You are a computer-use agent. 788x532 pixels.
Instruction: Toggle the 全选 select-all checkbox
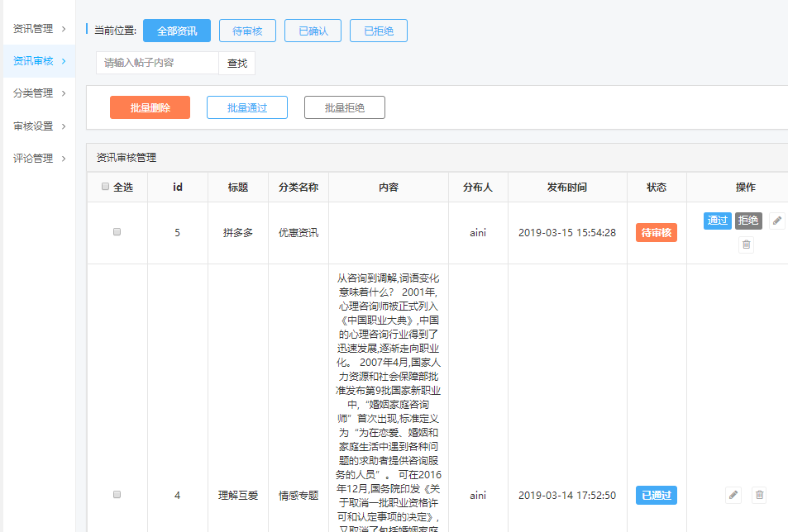(x=106, y=187)
